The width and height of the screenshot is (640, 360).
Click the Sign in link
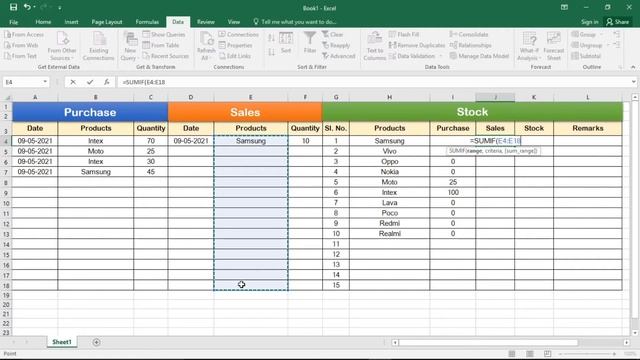(x=589, y=22)
